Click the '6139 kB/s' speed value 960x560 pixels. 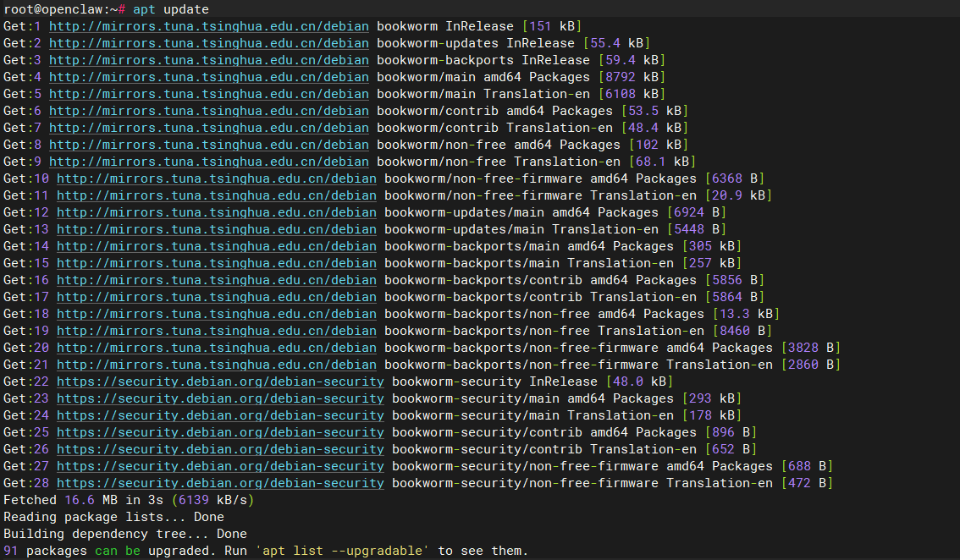[212, 500]
